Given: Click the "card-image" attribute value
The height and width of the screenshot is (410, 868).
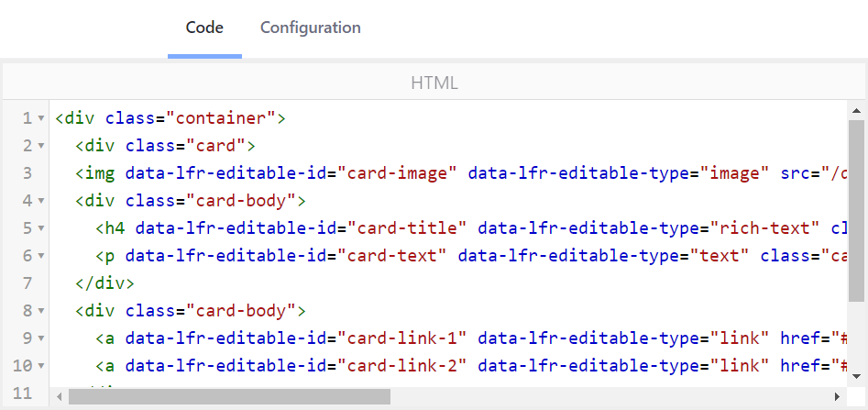Looking at the screenshot, I should point(398,173).
